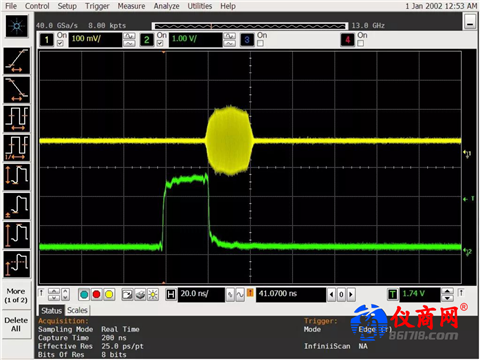Click the yellow Single acquisition button
The image size is (480, 360).
tap(109, 294)
